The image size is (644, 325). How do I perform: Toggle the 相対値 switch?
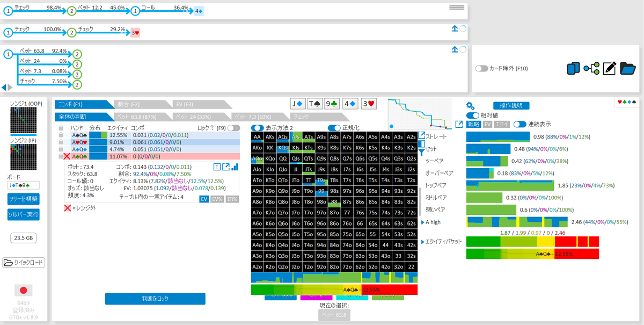click(x=472, y=115)
